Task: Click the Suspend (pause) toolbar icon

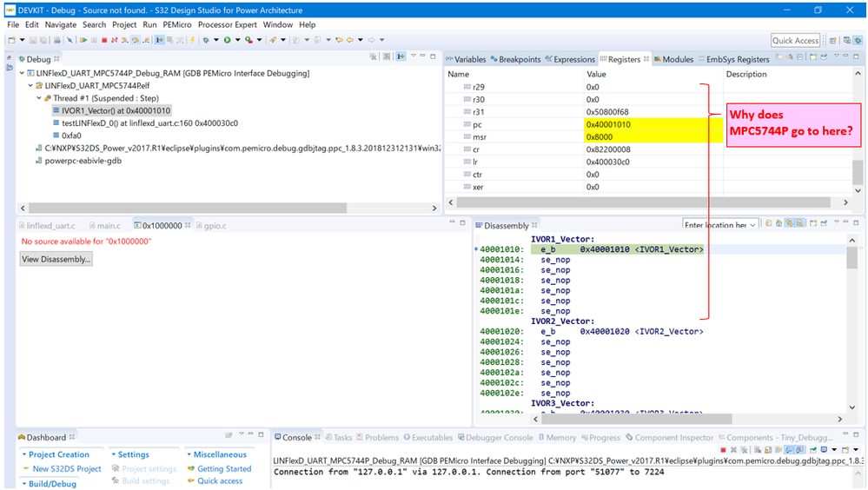Action: point(94,40)
